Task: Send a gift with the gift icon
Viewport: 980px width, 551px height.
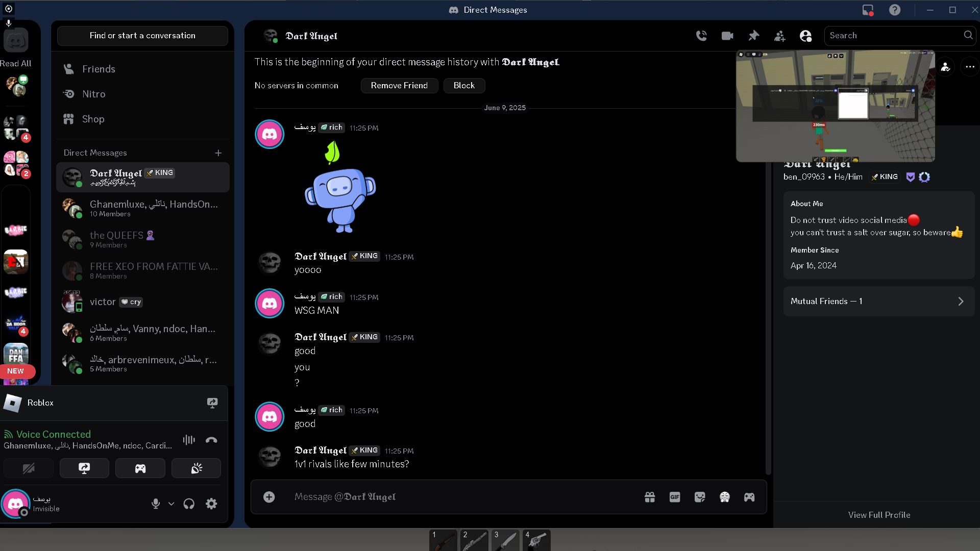Action: click(x=649, y=497)
